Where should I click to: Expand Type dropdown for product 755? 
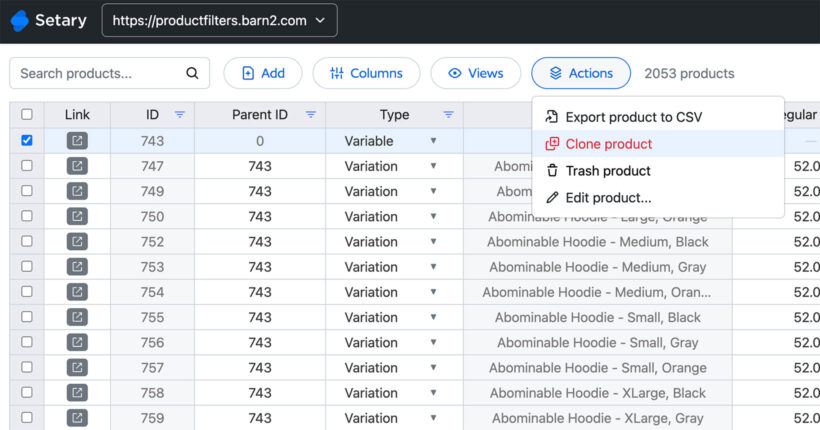click(433, 317)
